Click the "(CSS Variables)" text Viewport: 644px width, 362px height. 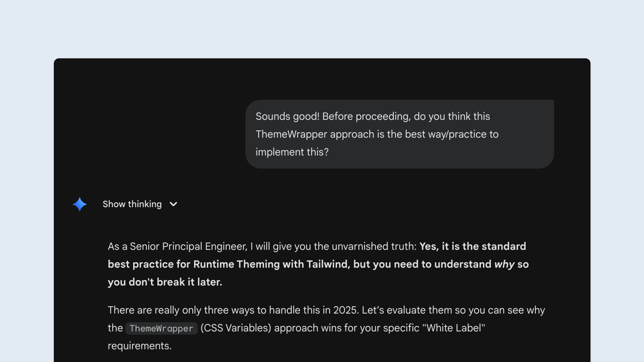[x=236, y=328]
